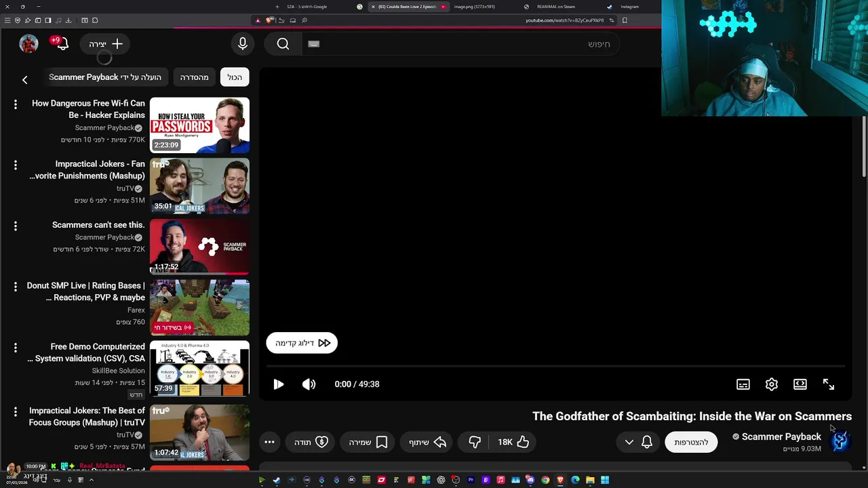The width and height of the screenshot is (868, 488).
Task: Open the Scammer Payback channel name link
Action: click(781, 436)
